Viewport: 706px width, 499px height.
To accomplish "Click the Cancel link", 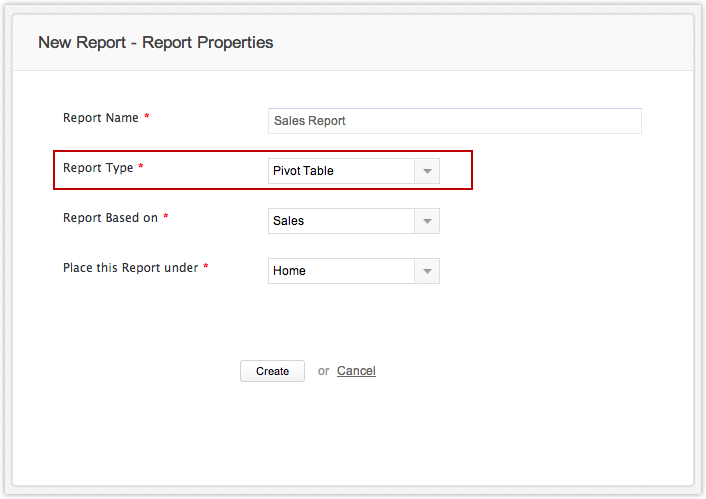I will [356, 371].
